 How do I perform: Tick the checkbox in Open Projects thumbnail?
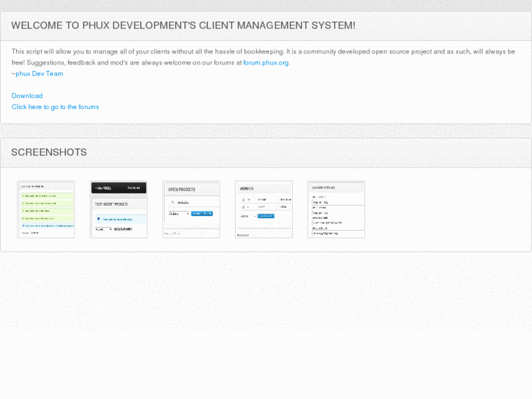pyautogui.click(x=171, y=202)
